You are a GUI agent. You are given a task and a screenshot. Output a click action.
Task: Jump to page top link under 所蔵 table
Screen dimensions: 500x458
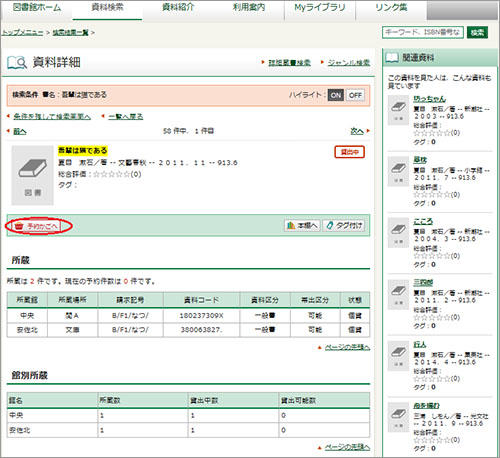click(347, 347)
